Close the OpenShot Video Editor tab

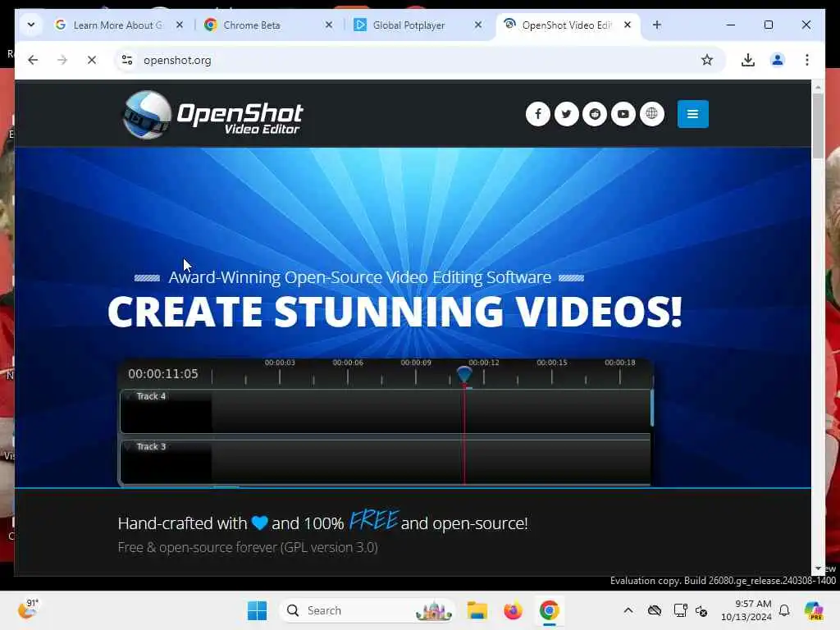coord(628,25)
